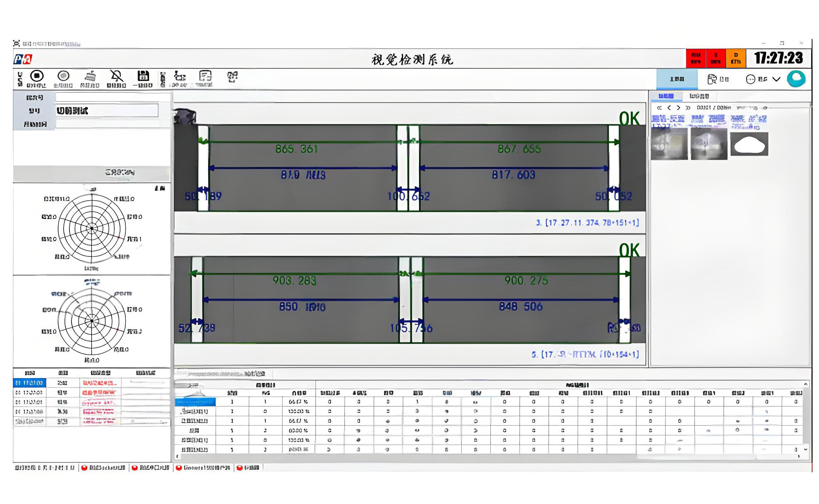This screenshot has width=819, height=504.
Task: Click the floppy disk save icon
Action: 143,76
